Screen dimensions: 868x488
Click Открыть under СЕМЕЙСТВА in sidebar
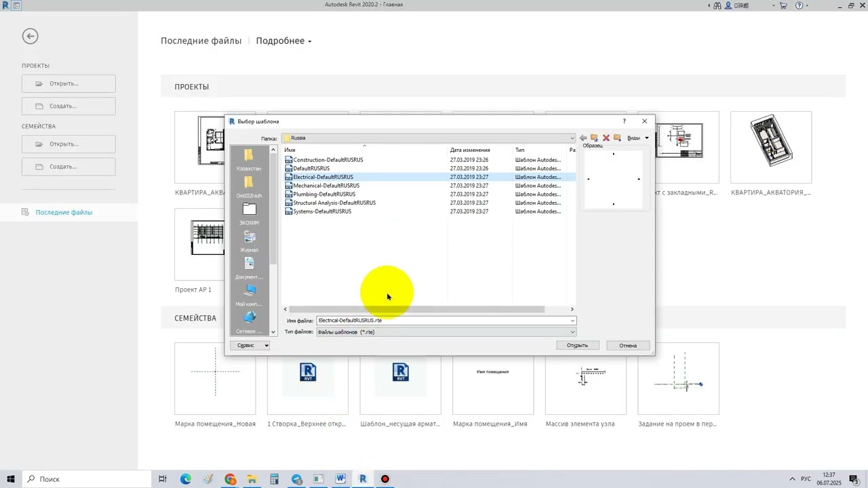coord(68,144)
